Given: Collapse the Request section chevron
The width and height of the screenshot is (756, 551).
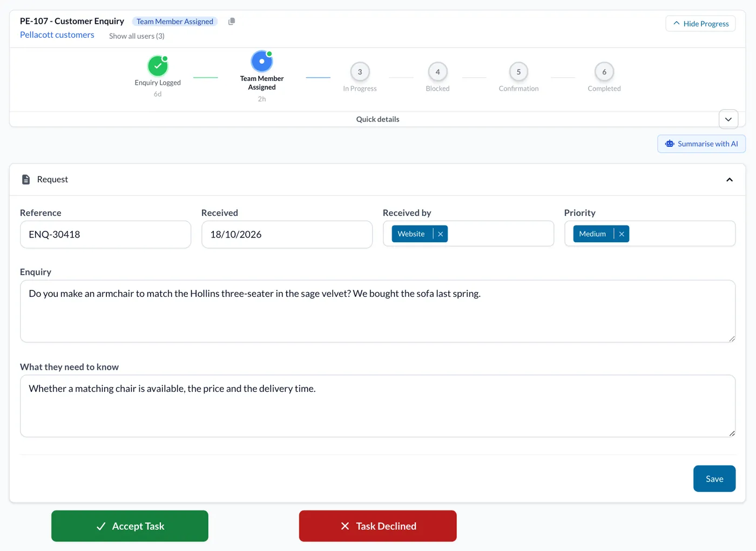Looking at the screenshot, I should (x=730, y=180).
